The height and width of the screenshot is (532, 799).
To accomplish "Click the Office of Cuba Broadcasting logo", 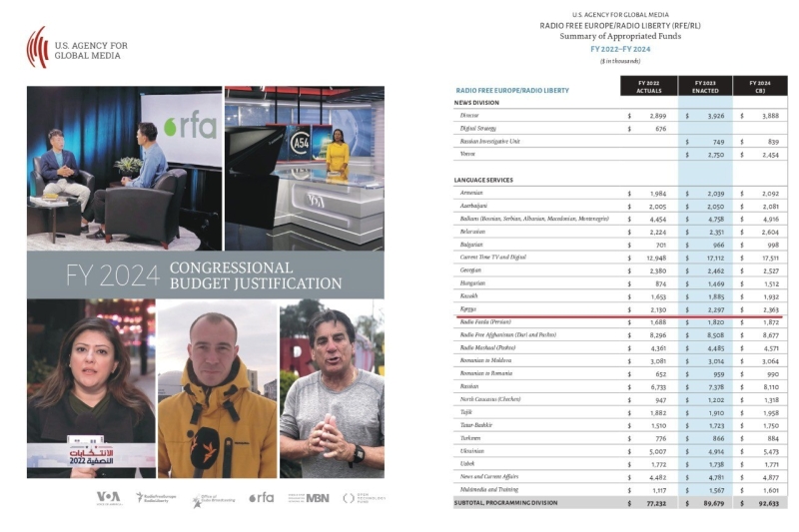I will coord(214,499).
